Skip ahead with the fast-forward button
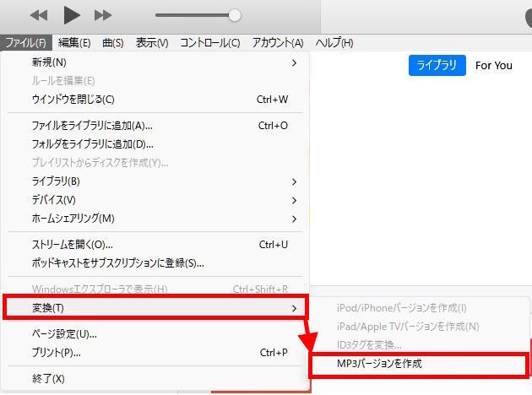This screenshot has width=532, height=395. tap(103, 15)
